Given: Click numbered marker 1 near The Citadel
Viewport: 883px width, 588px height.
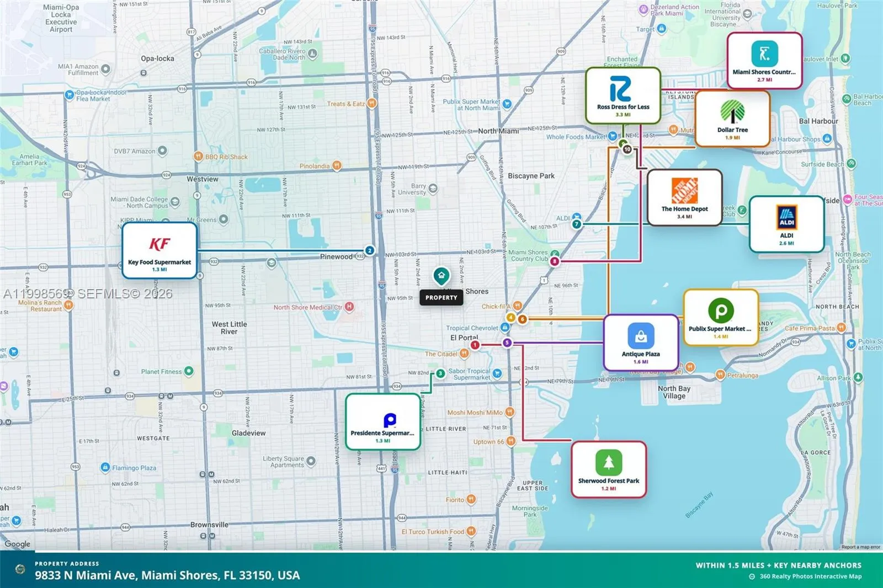Looking at the screenshot, I should click(475, 345).
